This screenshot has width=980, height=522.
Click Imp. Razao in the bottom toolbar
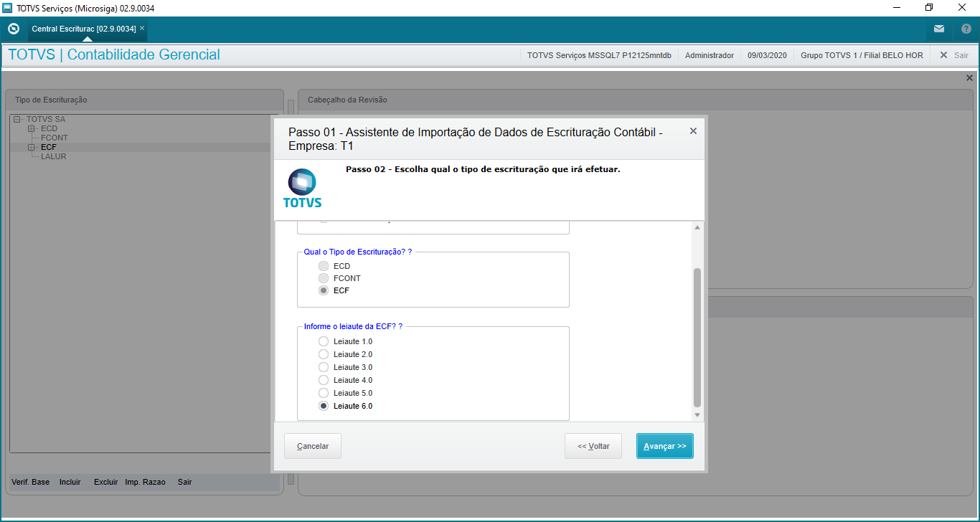pyautogui.click(x=145, y=482)
